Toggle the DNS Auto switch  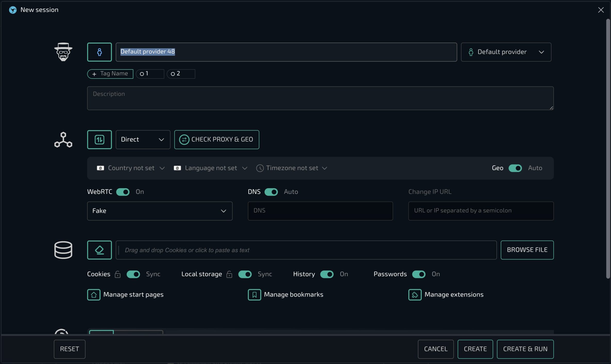(271, 192)
